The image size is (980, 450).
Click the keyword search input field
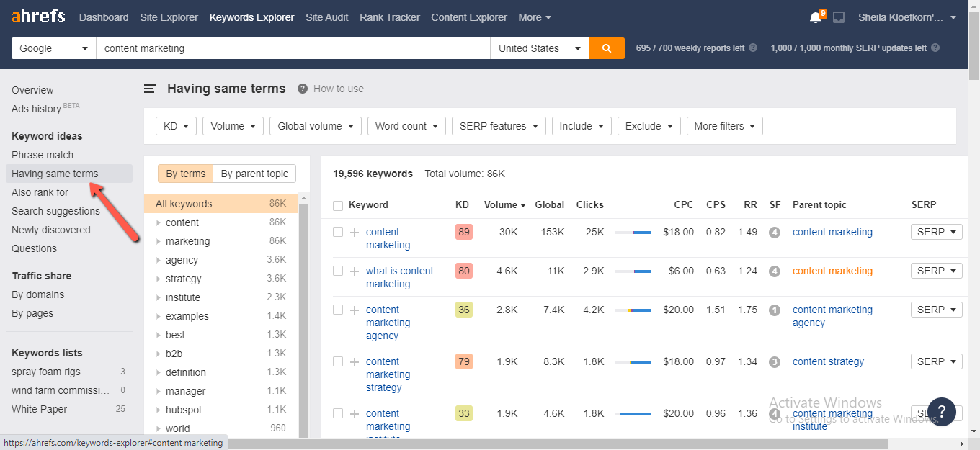[293, 48]
